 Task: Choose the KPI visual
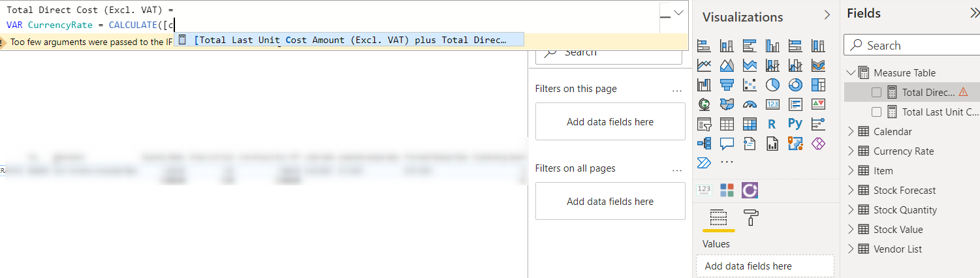click(x=818, y=104)
